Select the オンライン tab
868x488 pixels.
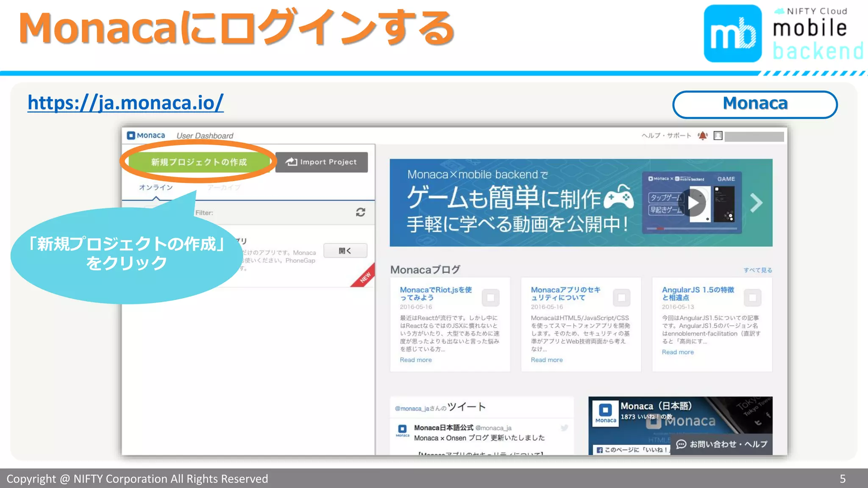coord(156,187)
